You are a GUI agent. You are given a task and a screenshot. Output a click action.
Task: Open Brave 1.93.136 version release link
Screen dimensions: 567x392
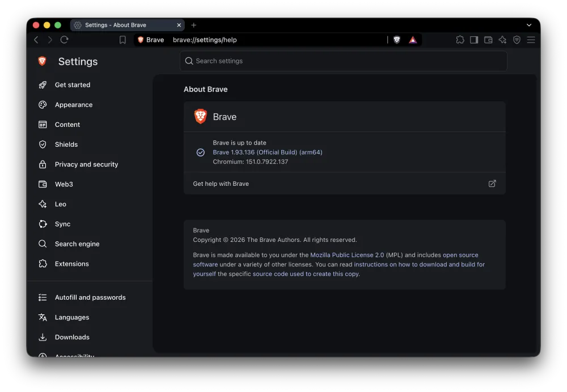pyautogui.click(x=267, y=152)
